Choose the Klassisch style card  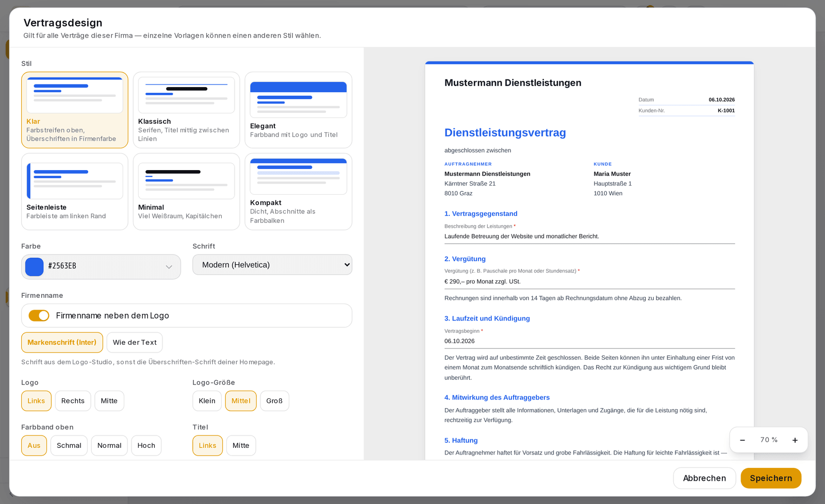187,110
